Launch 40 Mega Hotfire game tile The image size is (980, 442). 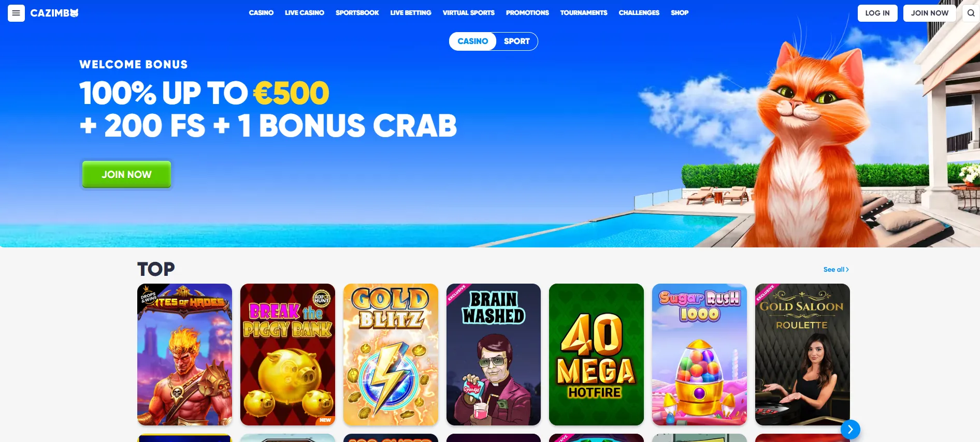596,355
